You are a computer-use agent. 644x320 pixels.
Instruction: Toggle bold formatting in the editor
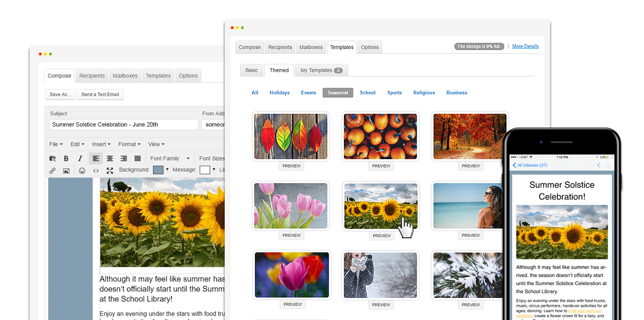(x=66, y=158)
